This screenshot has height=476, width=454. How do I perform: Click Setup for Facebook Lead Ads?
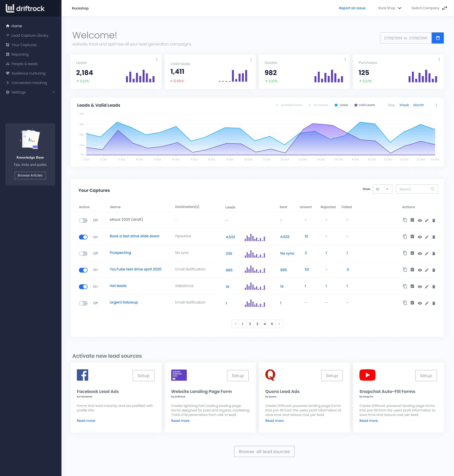click(x=143, y=375)
